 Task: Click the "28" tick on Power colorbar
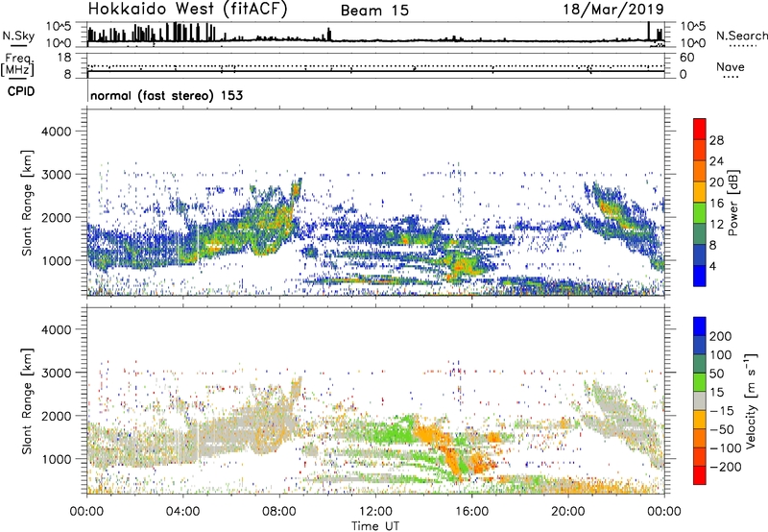coord(716,140)
